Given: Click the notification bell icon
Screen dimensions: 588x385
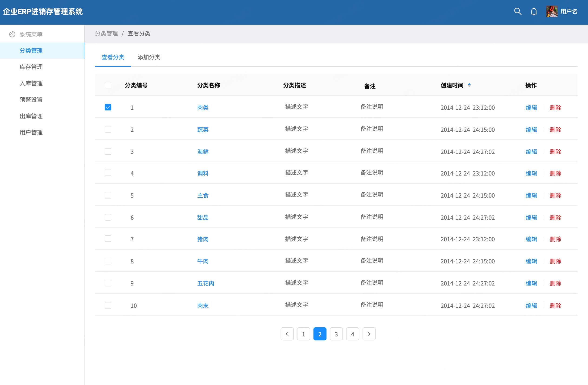Looking at the screenshot, I should pos(534,11).
